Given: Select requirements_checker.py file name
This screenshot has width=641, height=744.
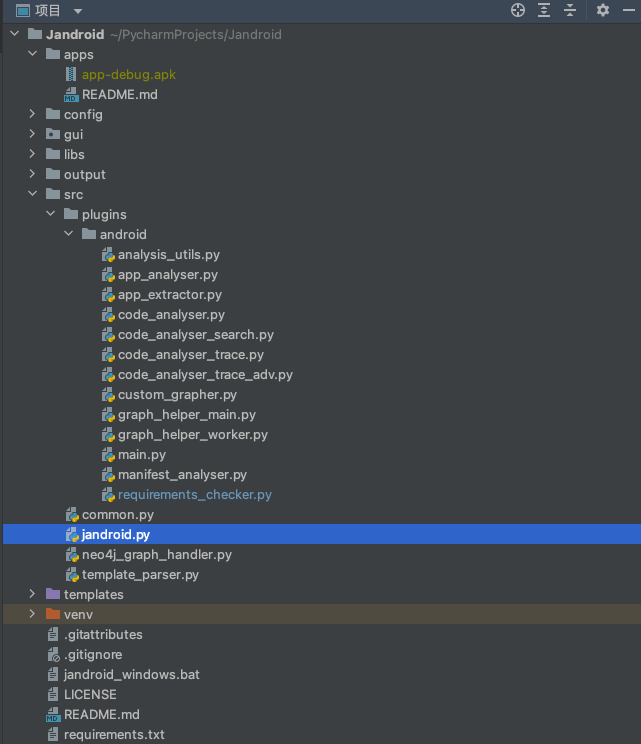Looking at the screenshot, I should click(x=195, y=494).
